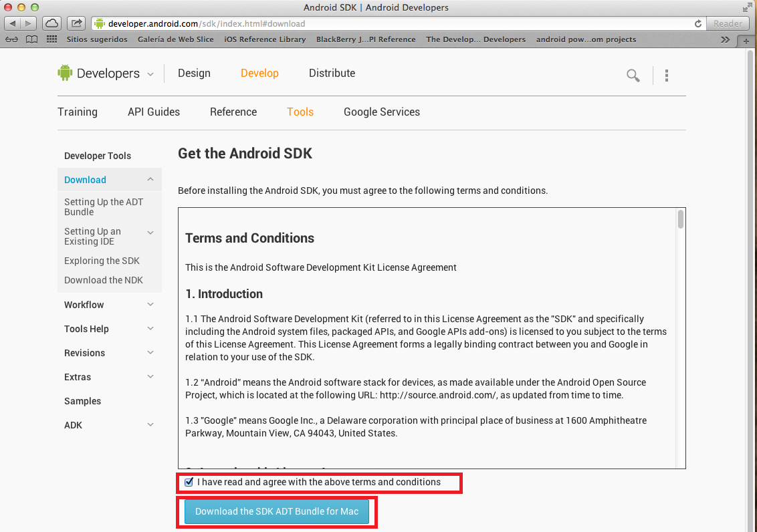This screenshot has width=757, height=532.
Task: Expand the ADK section chevron
Action: [150, 425]
